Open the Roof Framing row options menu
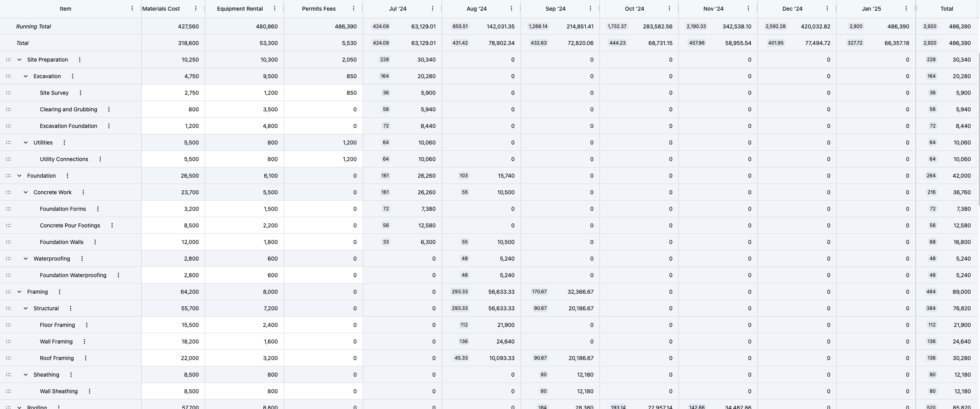The width and height of the screenshot is (980, 409). tap(86, 358)
